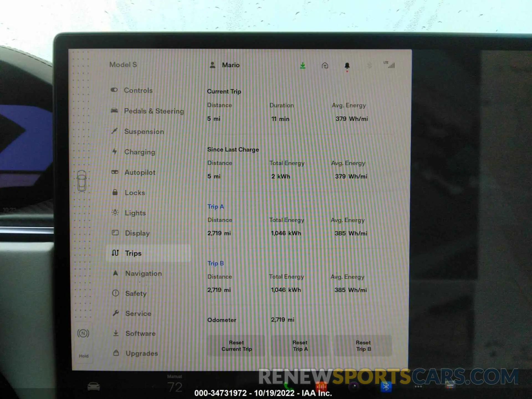The image size is (532, 399).
Task: Tap the Since Last Charge heading
Action: point(233,150)
